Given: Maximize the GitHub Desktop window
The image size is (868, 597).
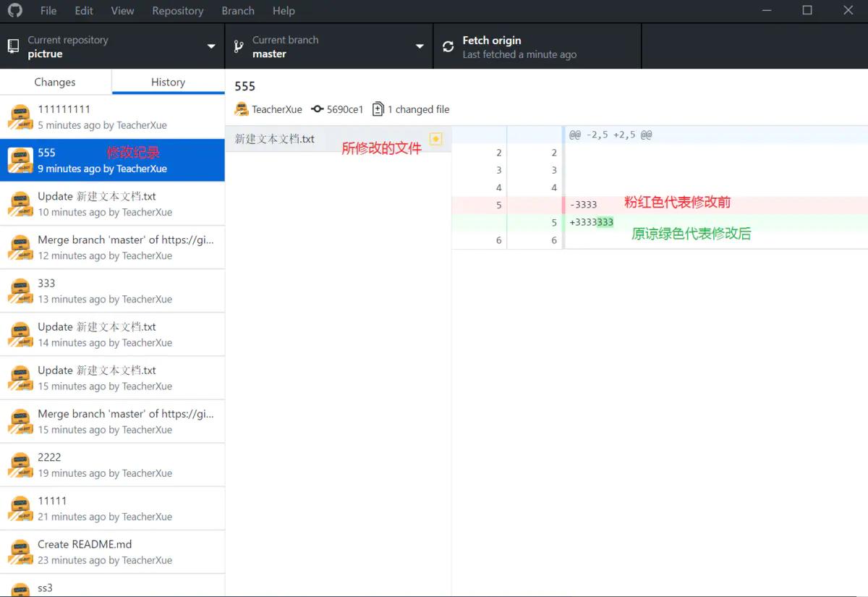Looking at the screenshot, I should click(807, 11).
